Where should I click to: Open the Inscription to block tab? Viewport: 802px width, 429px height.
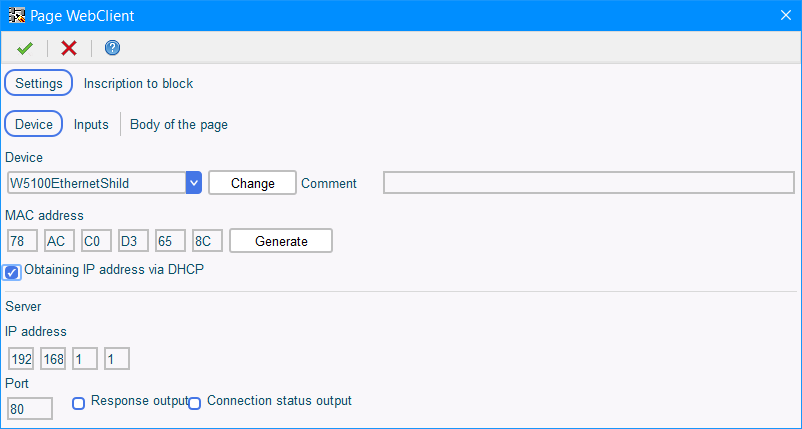point(138,83)
